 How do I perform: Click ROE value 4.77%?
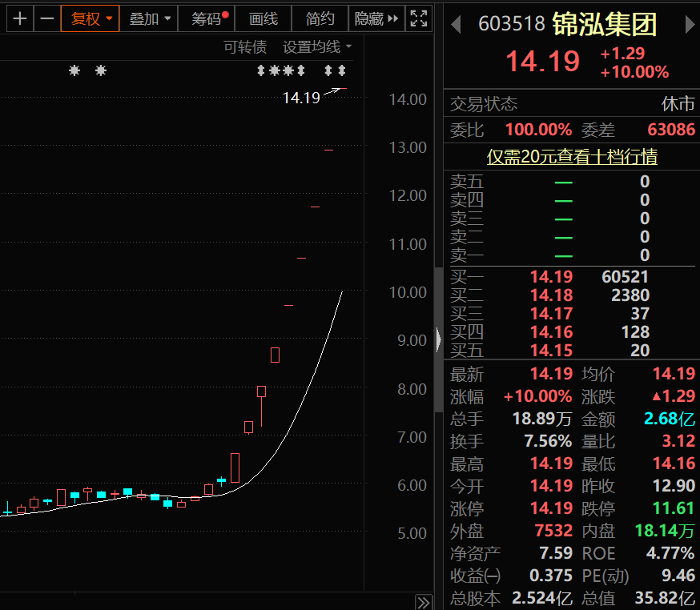(670, 553)
